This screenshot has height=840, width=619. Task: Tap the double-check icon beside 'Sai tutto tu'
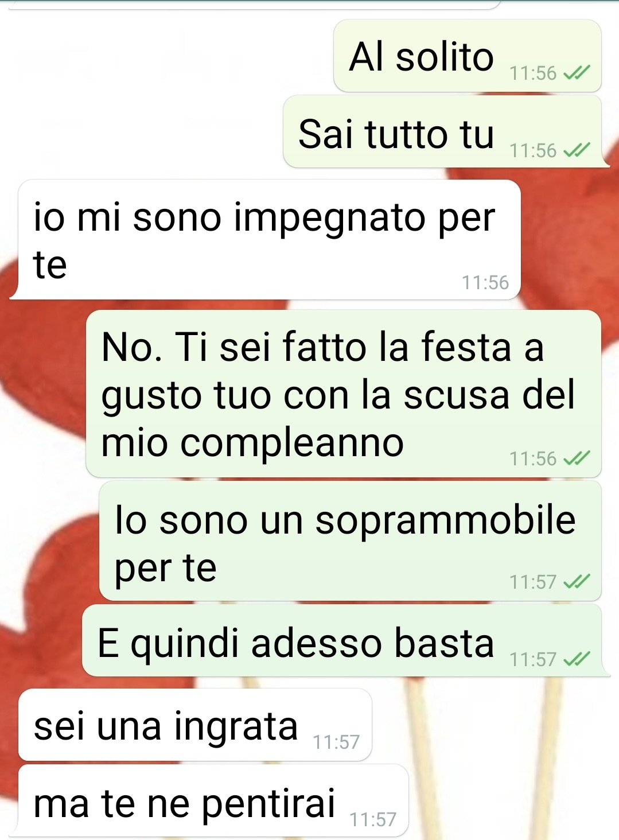point(577,150)
